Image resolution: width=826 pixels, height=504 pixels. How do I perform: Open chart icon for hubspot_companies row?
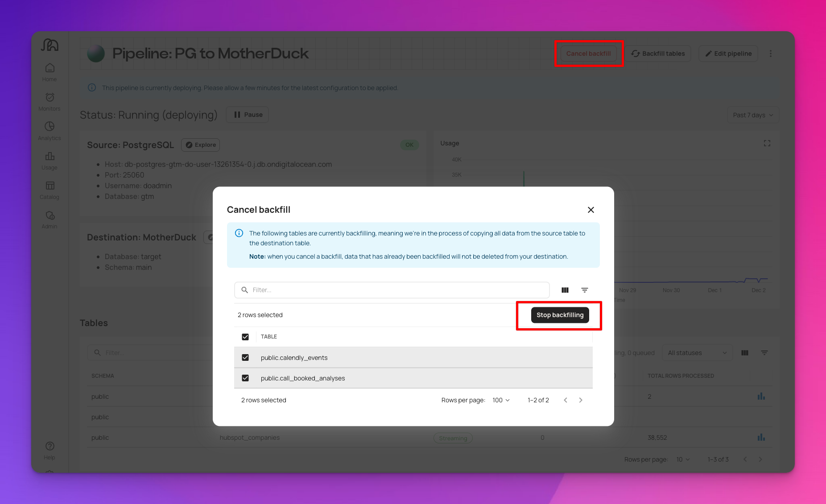tap(761, 438)
